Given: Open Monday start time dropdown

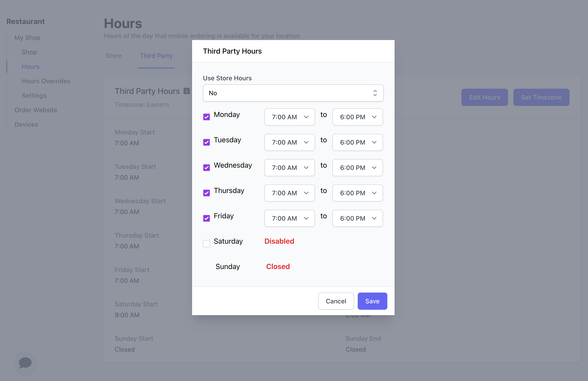Looking at the screenshot, I should (x=289, y=117).
